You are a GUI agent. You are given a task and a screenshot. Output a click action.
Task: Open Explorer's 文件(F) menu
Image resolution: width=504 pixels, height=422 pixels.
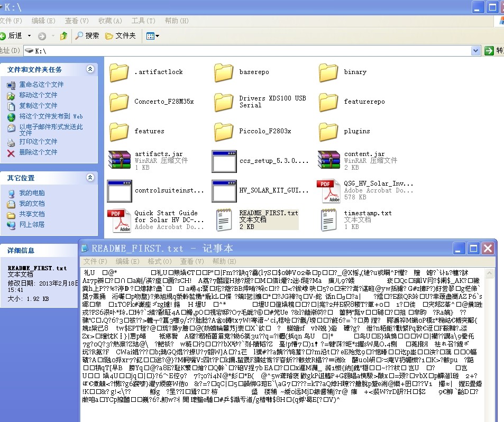click(11, 21)
